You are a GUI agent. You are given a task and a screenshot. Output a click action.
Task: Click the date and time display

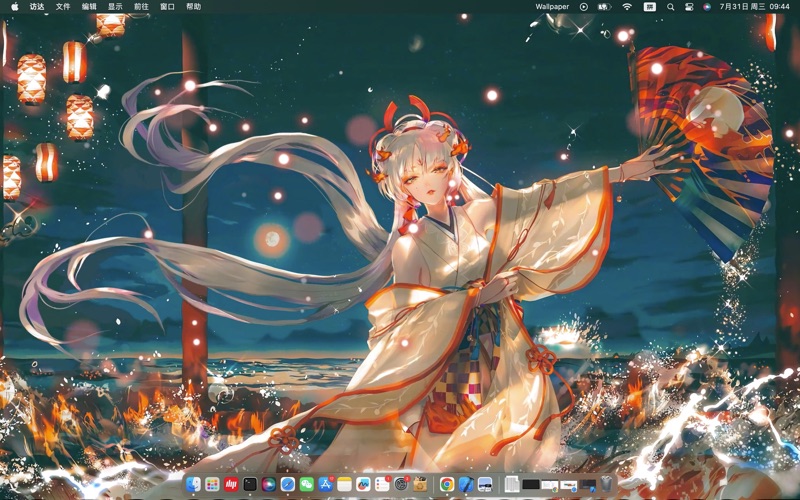(754, 7)
